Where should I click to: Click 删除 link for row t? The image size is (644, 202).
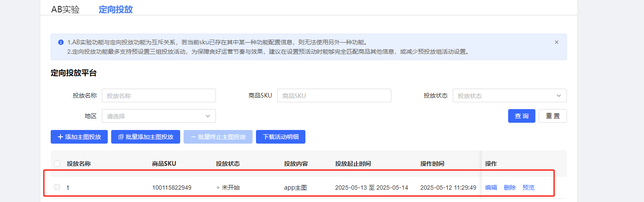tap(509, 188)
